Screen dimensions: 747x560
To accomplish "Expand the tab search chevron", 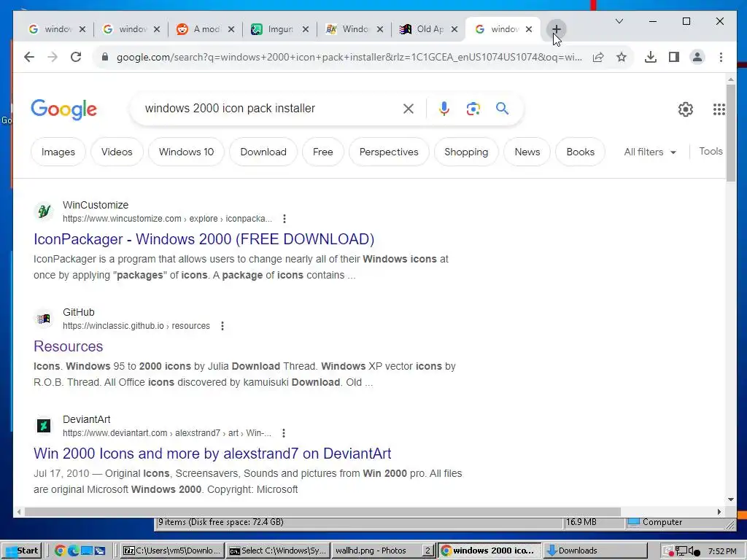I will click(x=619, y=21).
